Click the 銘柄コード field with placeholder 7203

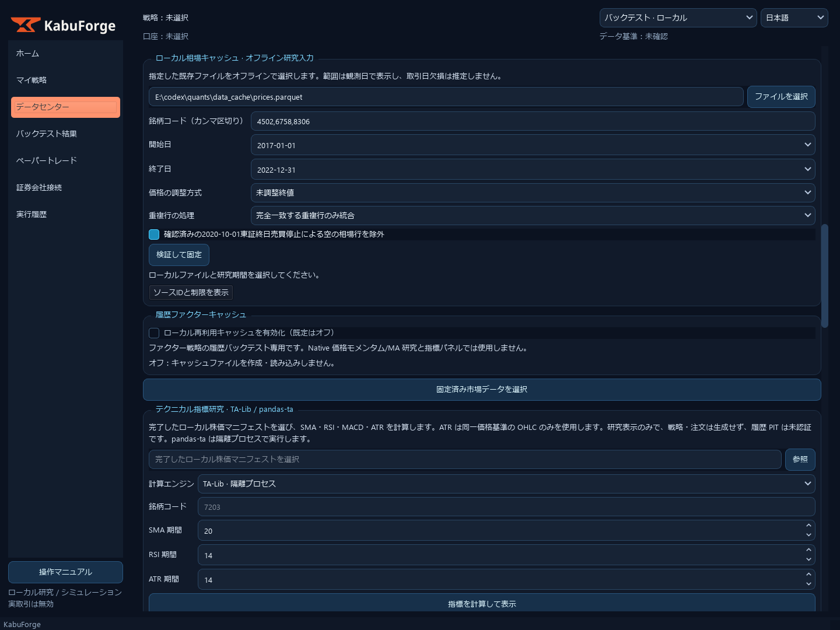506,507
